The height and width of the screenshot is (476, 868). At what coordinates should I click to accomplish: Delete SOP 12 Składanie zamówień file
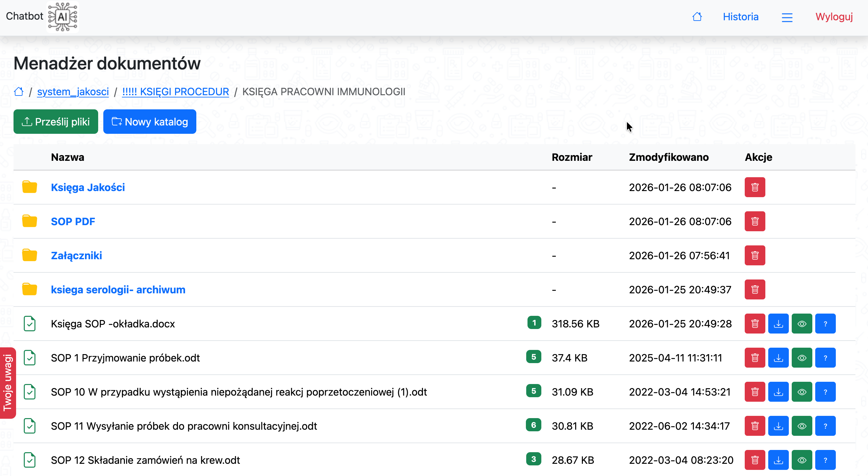pos(754,460)
